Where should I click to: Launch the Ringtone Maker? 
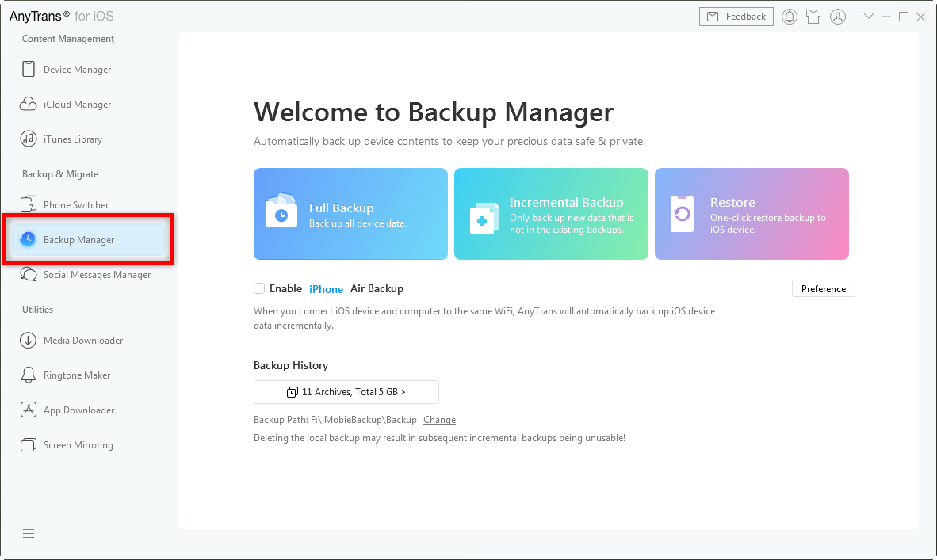(76, 375)
